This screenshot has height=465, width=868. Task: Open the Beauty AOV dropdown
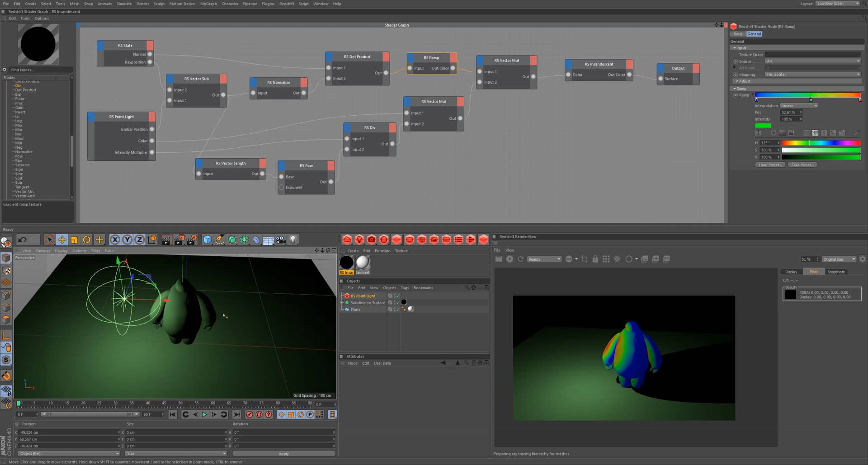[544, 259]
